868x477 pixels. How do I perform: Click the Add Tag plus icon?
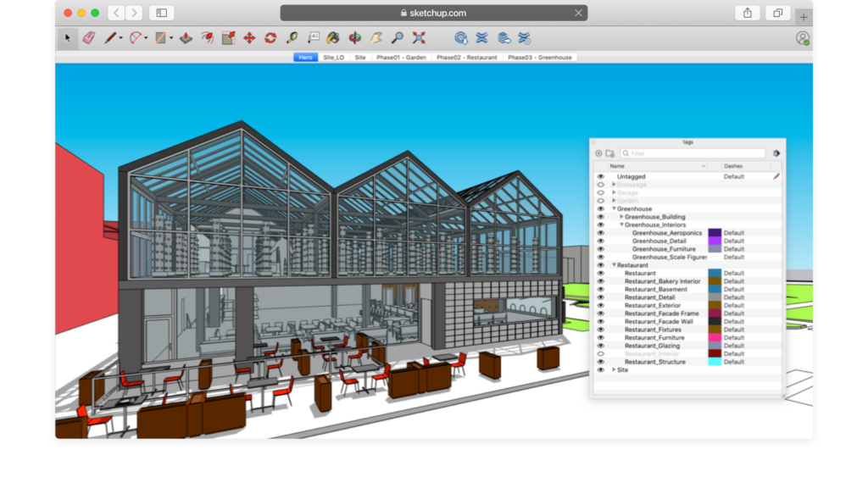(598, 153)
